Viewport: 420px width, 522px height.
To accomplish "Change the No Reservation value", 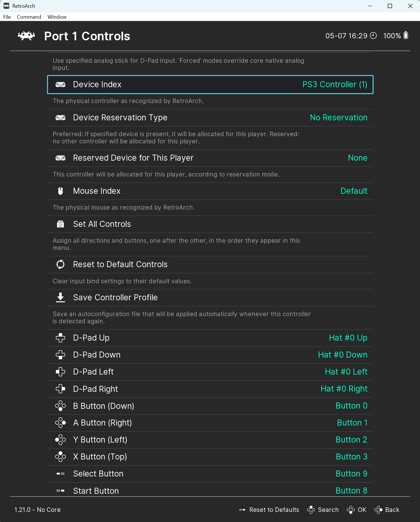I will pos(339,117).
